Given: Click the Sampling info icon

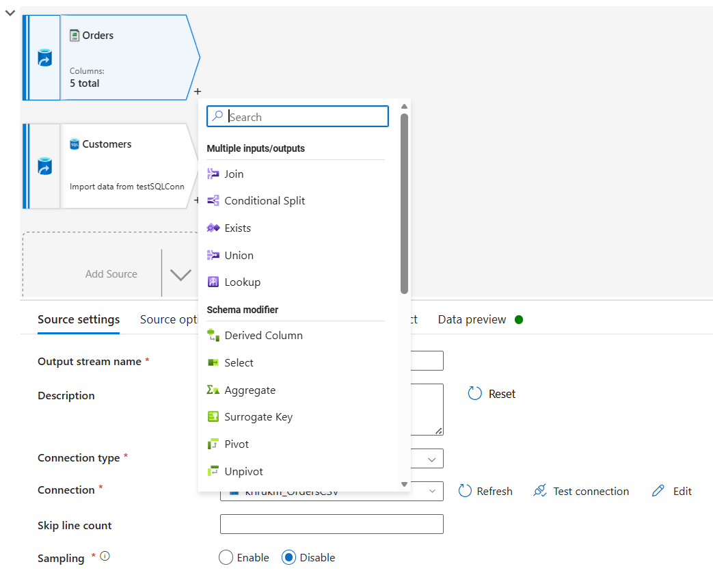Looking at the screenshot, I should tap(105, 556).
